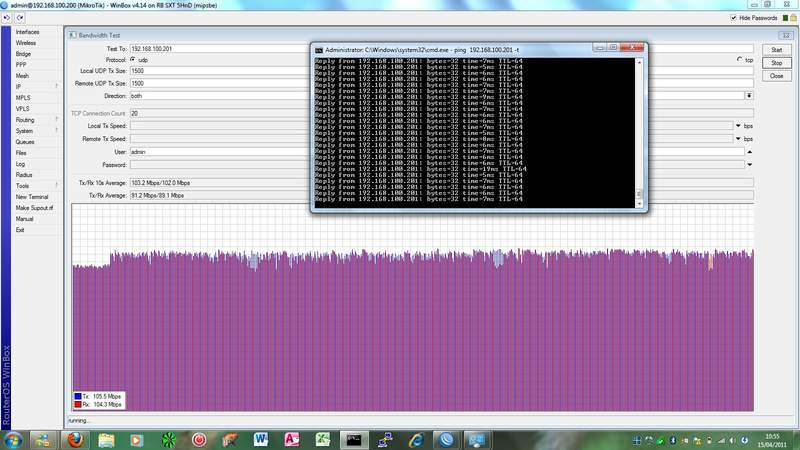Click the red circle taskbar icon
800x450 pixels.
pos(199,440)
